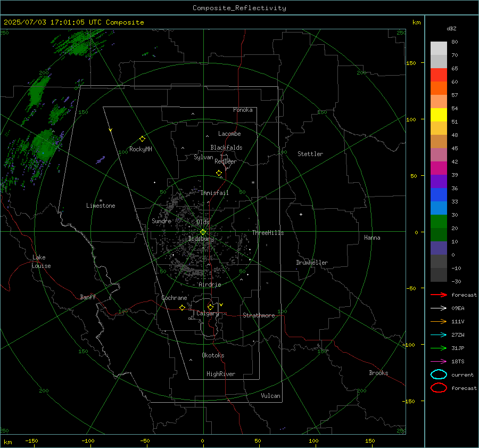Click the yellow diamond marker below RedDeer

click(219, 173)
